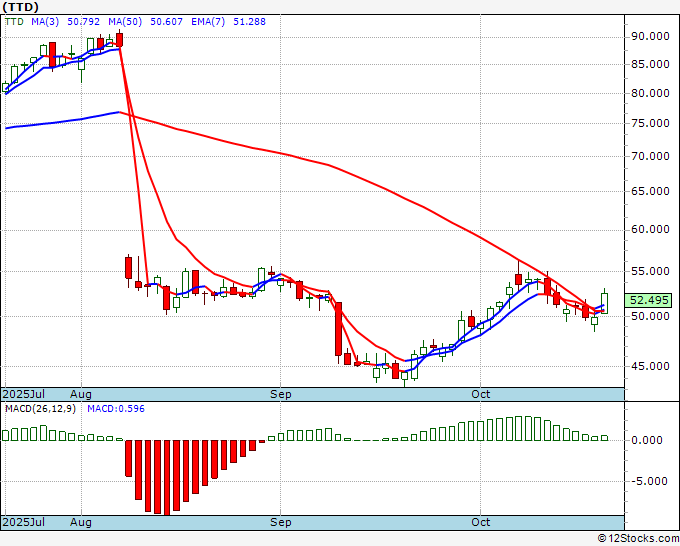The height and width of the screenshot is (546, 680).
Task: Click the EMA(7) value 51.288
Action: coord(249,22)
